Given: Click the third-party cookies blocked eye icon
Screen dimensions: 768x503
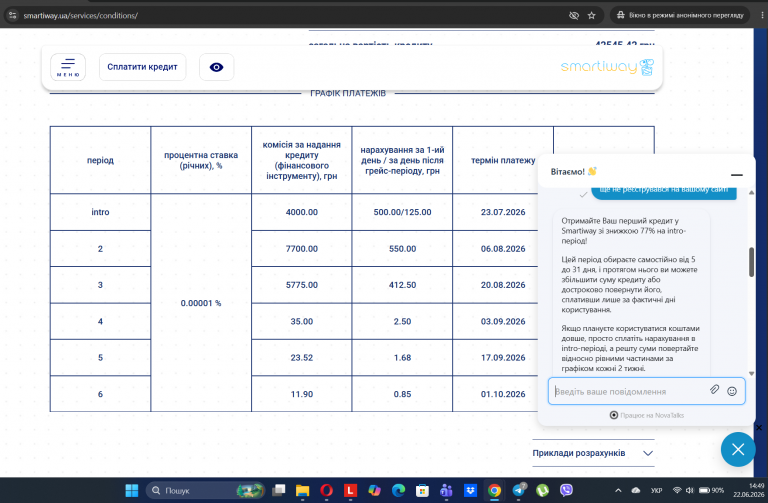Looking at the screenshot, I should coord(574,15).
